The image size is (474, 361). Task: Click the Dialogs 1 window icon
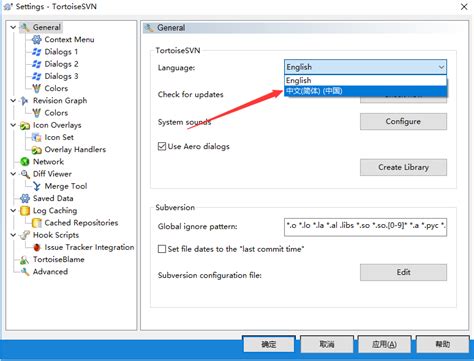(37, 52)
